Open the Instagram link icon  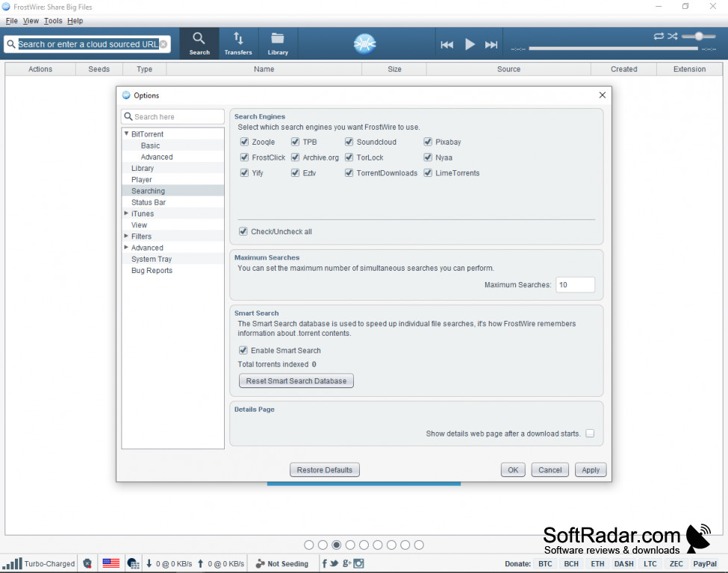click(359, 563)
